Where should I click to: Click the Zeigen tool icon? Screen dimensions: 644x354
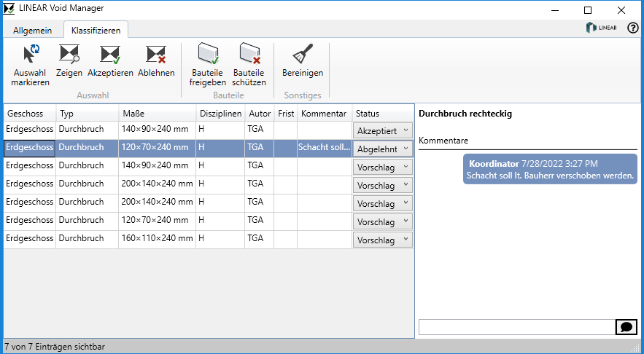[69, 54]
